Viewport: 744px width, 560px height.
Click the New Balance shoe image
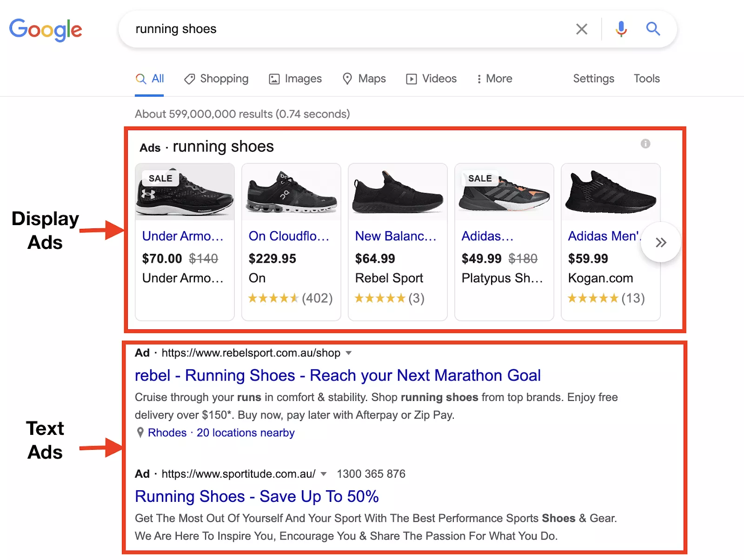[398, 192]
